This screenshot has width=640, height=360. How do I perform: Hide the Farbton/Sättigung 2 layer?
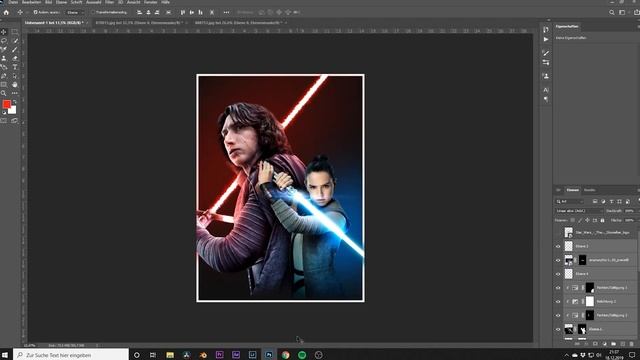pos(558,316)
